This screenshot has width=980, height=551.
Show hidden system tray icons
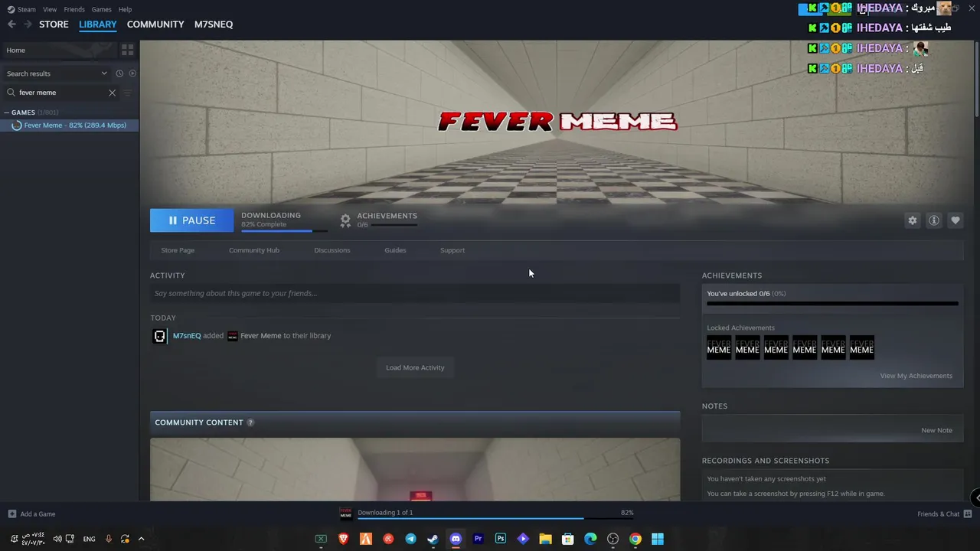tap(141, 539)
